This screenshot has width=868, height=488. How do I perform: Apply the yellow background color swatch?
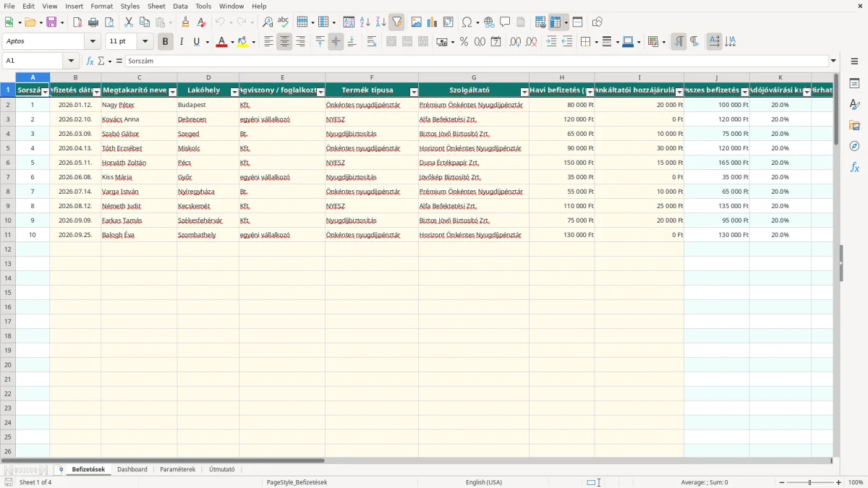pos(243,42)
